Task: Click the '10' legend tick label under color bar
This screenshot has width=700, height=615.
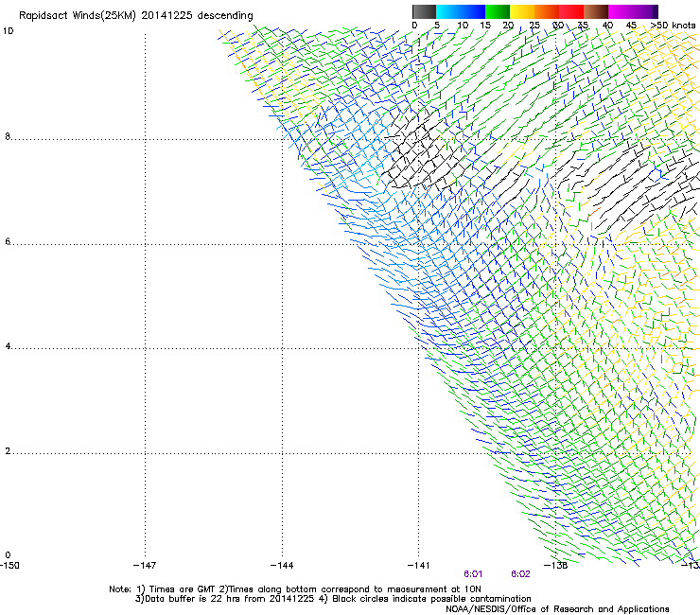Action: [x=463, y=26]
